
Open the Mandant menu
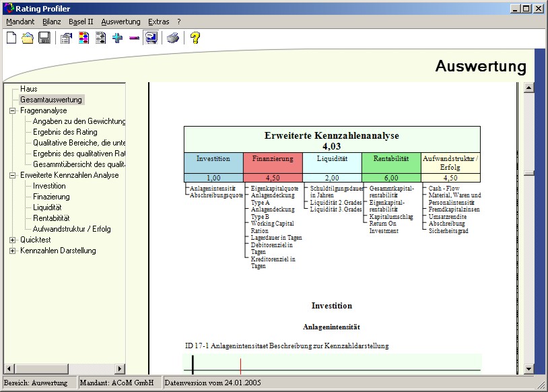coord(20,22)
